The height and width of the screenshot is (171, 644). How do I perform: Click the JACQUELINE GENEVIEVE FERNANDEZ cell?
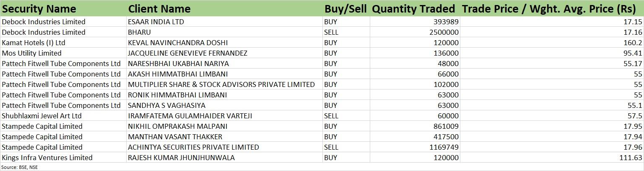[x=224, y=53]
